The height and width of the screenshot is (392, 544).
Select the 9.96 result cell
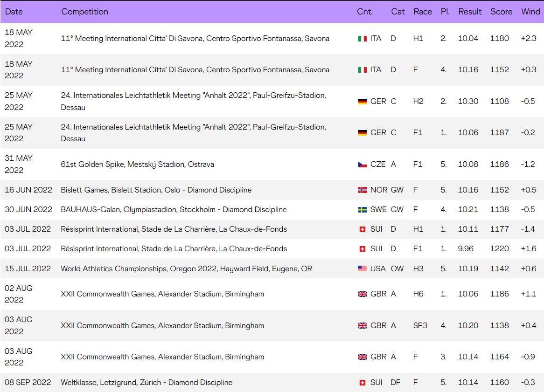pos(466,249)
